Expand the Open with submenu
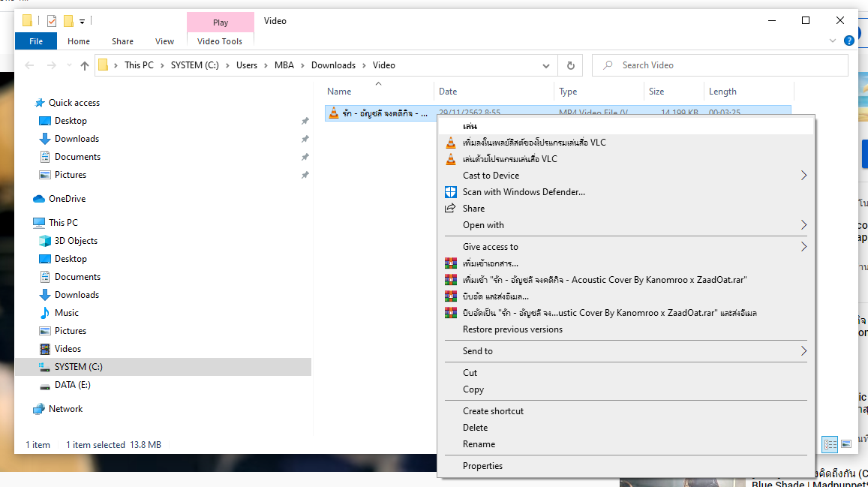This screenshot has height=487, width=868. [x=803, y=225]
